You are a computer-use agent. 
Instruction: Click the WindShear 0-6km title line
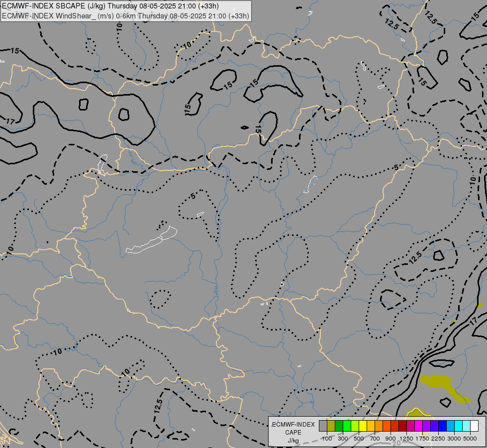[x=125, y=16]
